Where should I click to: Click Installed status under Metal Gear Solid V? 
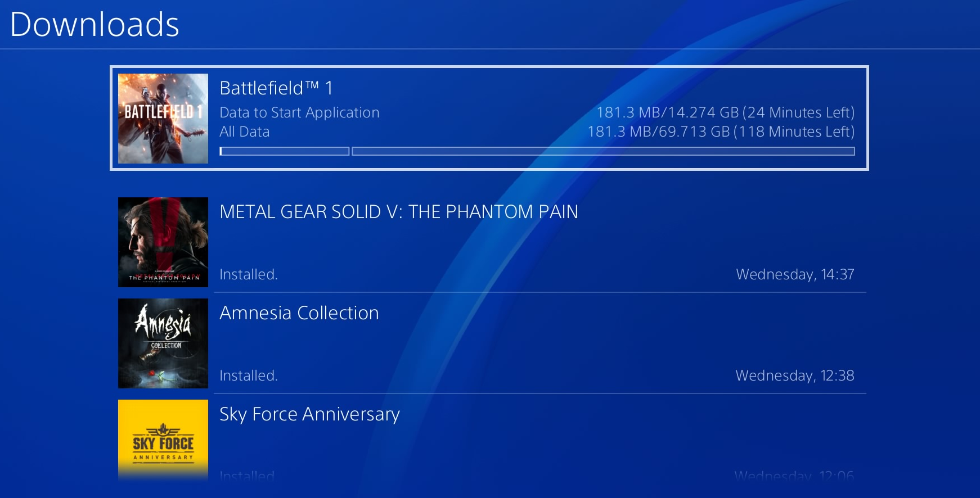[x=248, y=275]
